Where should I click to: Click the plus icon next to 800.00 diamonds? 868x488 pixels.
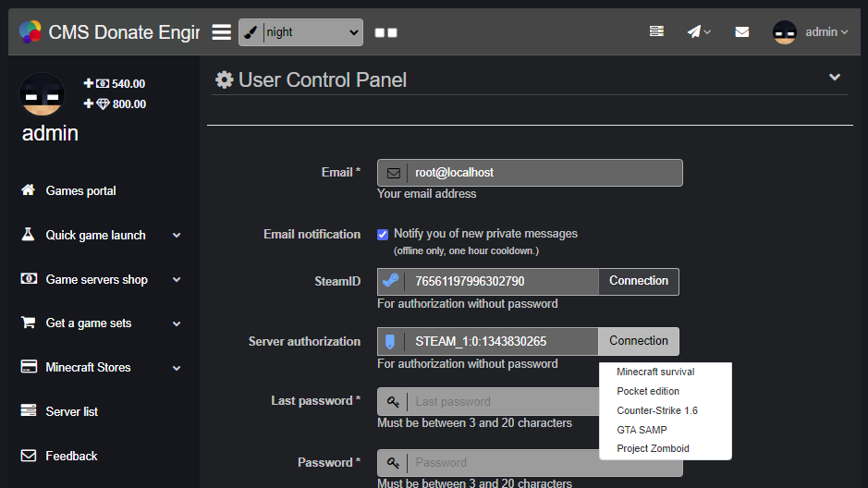(89, 104)
